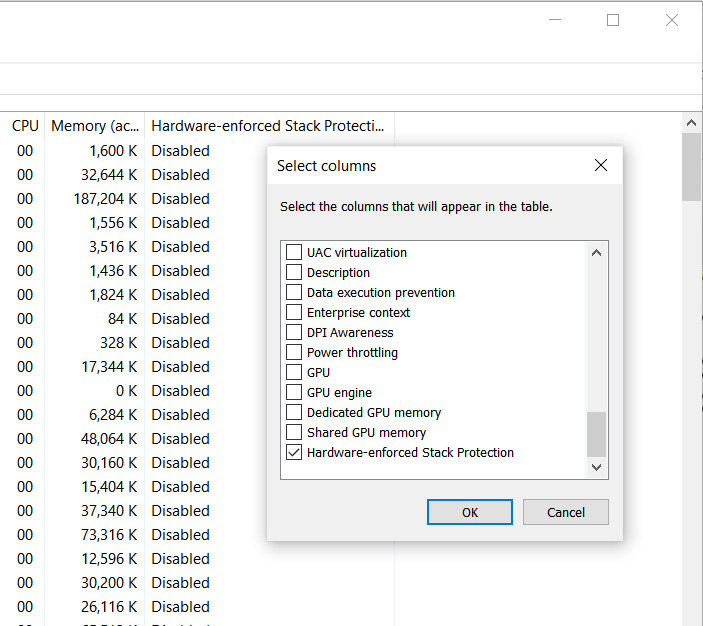This screenshot has width=703, height=626.
Task: Click column list scroll-up arrow
Action: pos(596,252)
